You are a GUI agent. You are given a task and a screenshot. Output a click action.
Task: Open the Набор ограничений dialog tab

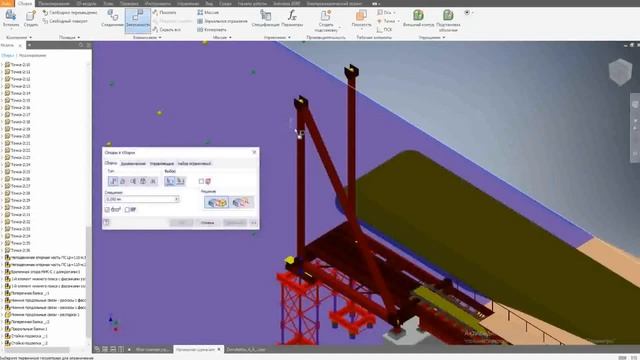(x=194, y=164)
